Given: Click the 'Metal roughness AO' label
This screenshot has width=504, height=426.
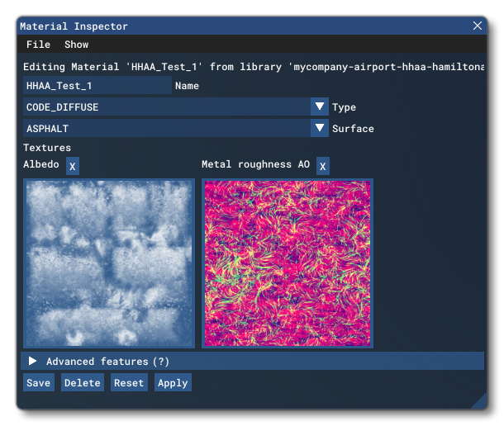Looking at the screenshot, I should 255,164.
